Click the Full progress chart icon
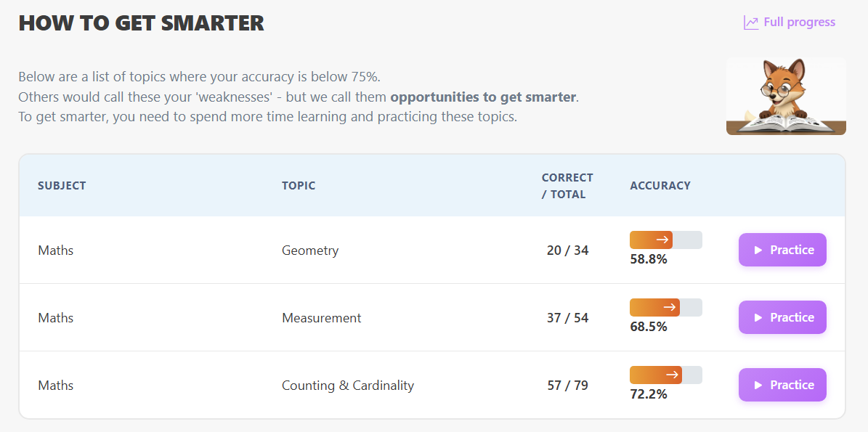Image resolution: width=868 pixels, height=432 pixels. coord(751,23)
